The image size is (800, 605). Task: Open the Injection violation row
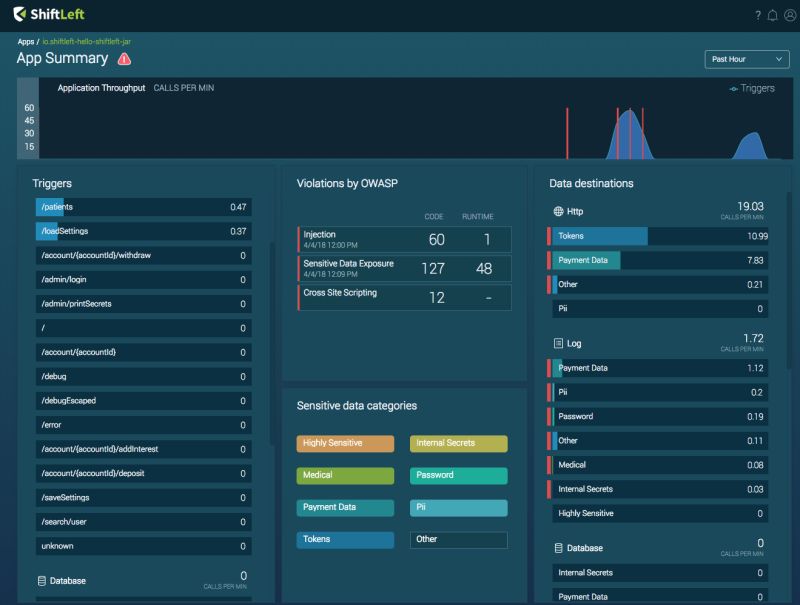pyautogui.click(x=405, y=239)
